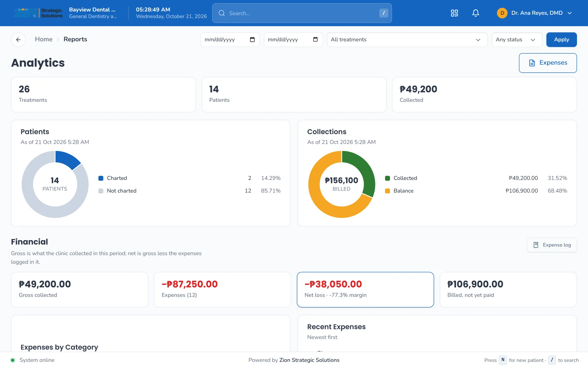588x368 pixels.
Task: Select the 26 Treatments card
Action: pos(104,95)
